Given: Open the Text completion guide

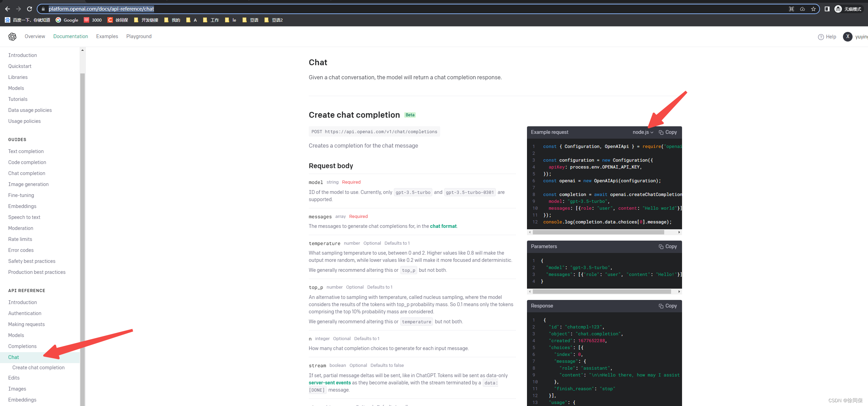Looking at the screenshot, I should (x=26, y=151).
